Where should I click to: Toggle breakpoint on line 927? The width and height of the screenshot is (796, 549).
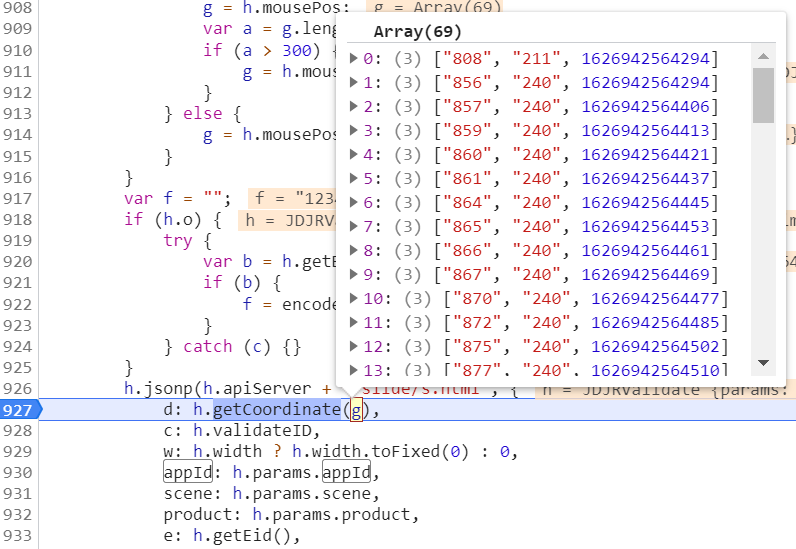[x=19, y=410]
